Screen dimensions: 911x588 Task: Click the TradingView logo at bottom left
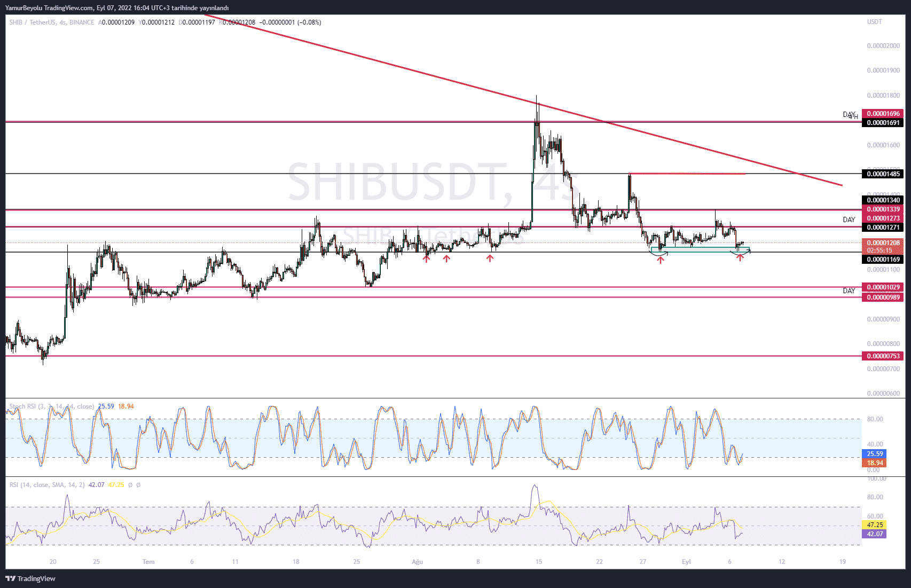click(30, 578)
